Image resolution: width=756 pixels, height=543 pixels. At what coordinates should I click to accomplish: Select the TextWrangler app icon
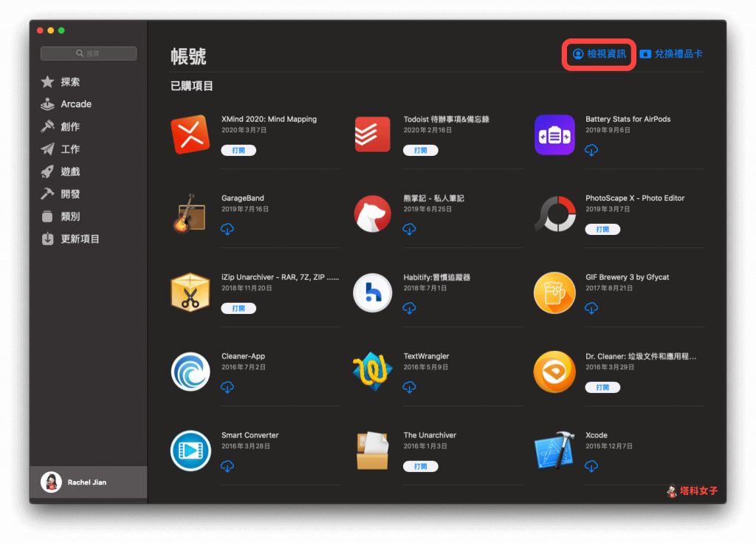[x=372, y=372]
